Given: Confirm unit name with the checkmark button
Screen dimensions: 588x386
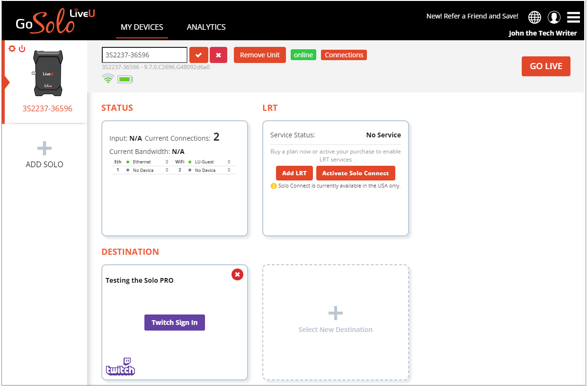Looking at the screenshot, I should (199, 55).
